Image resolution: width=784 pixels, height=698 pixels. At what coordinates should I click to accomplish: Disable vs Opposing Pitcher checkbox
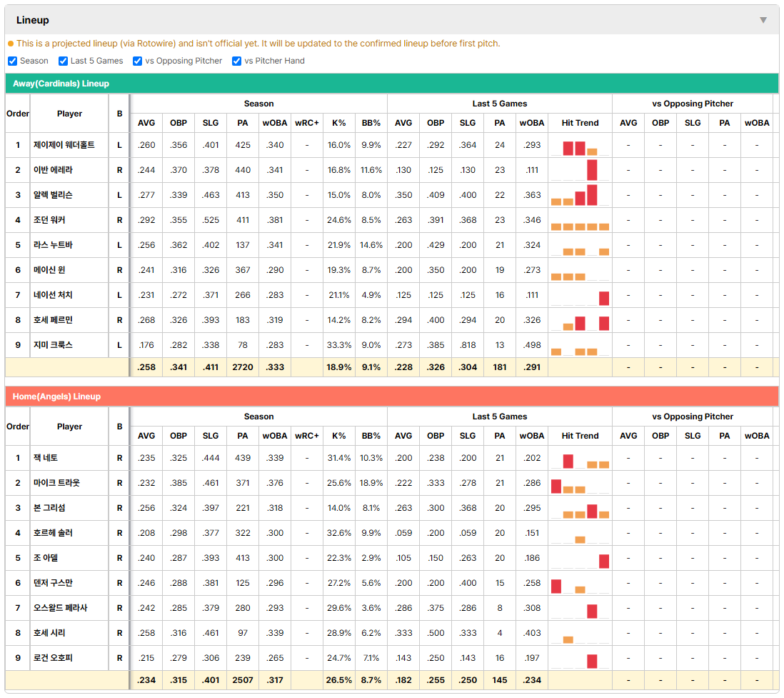pos(137,61)
